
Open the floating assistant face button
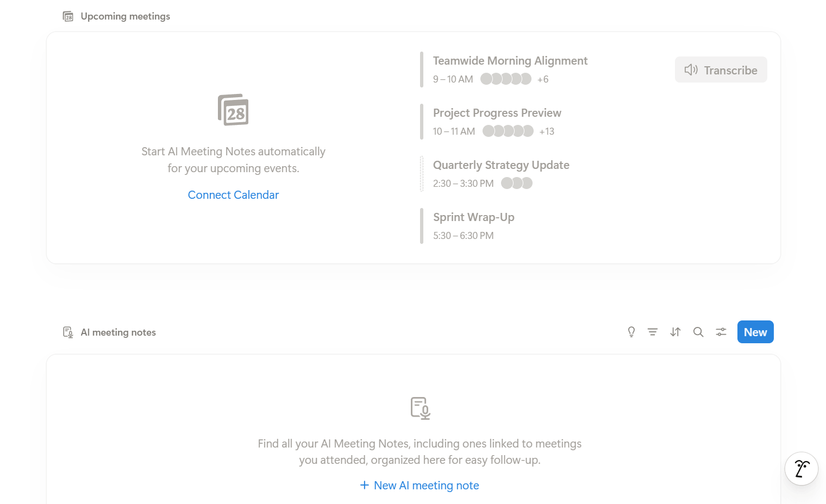click(x=802, y=469)
